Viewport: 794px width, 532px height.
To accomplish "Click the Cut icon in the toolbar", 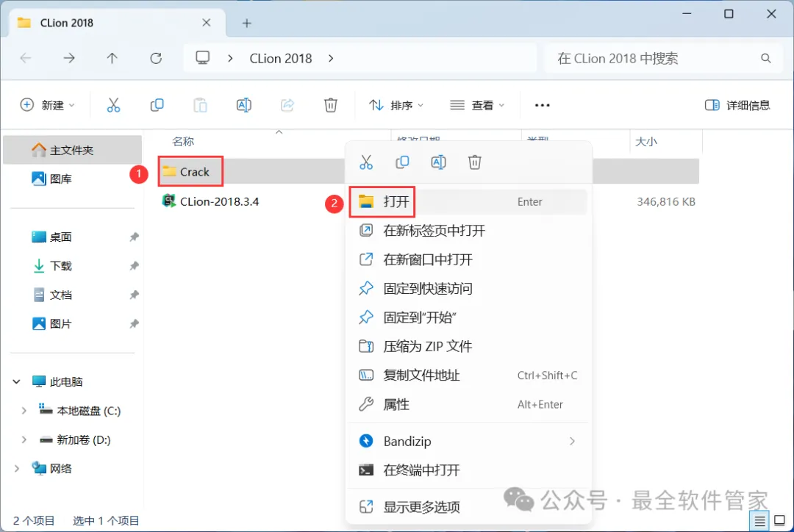I will click(x=113, y=105).
